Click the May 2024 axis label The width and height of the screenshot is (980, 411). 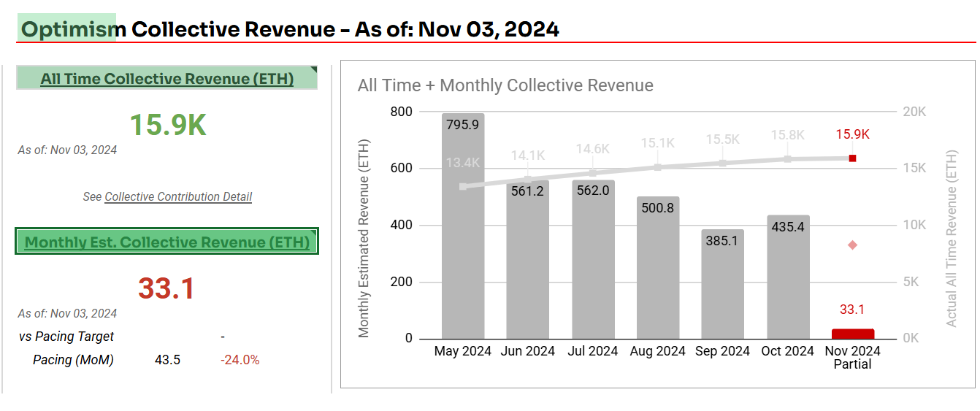tap(463, 351)
